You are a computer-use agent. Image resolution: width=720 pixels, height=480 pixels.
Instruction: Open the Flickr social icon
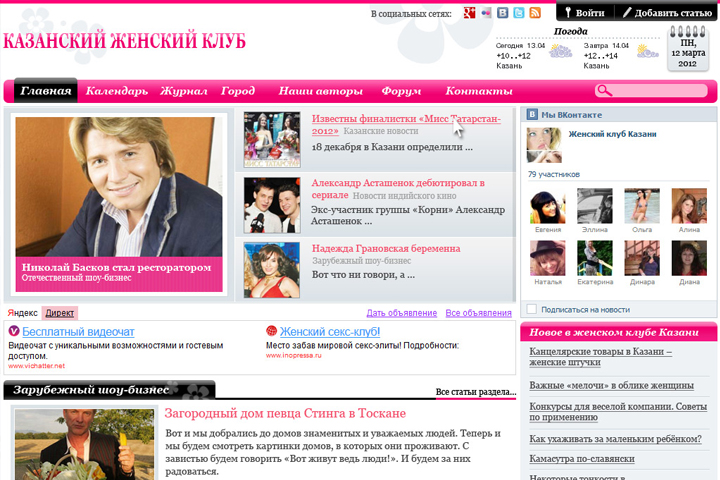pos(486,13)
